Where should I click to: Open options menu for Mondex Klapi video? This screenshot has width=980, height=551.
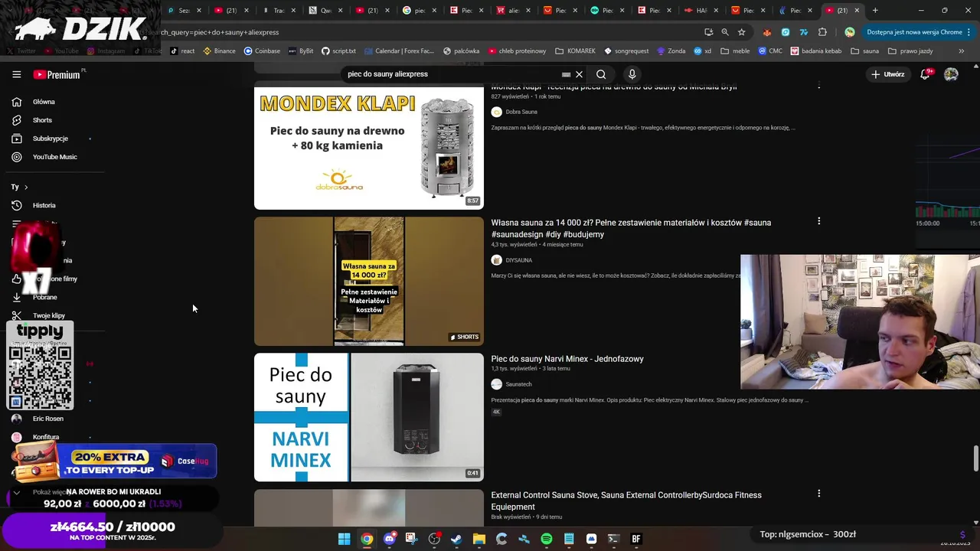(818, 86)
